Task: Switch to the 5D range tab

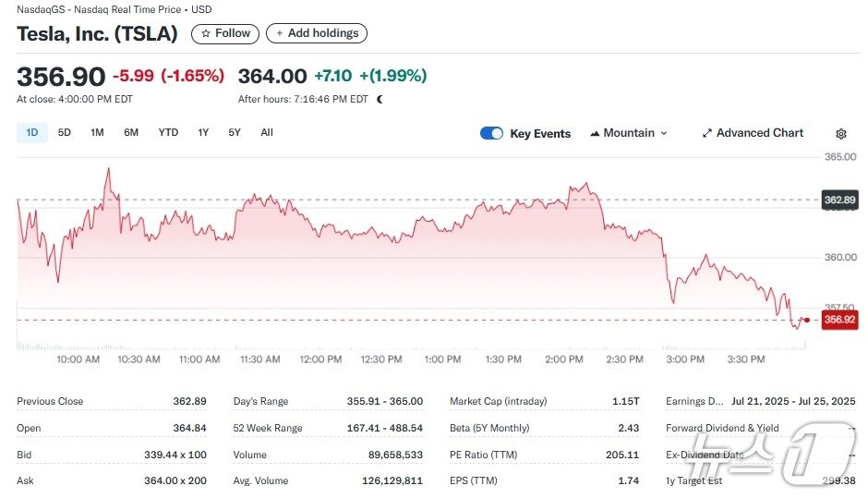Action: [65, 133]
